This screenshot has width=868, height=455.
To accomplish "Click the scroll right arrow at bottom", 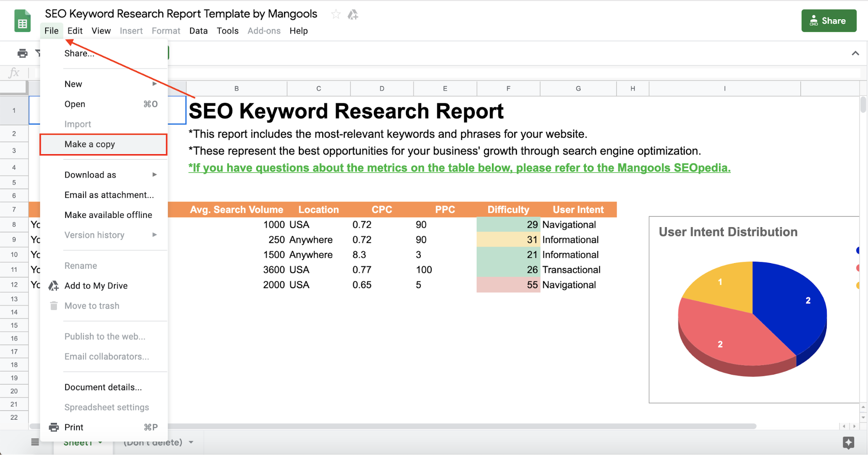I will (854, 426).
